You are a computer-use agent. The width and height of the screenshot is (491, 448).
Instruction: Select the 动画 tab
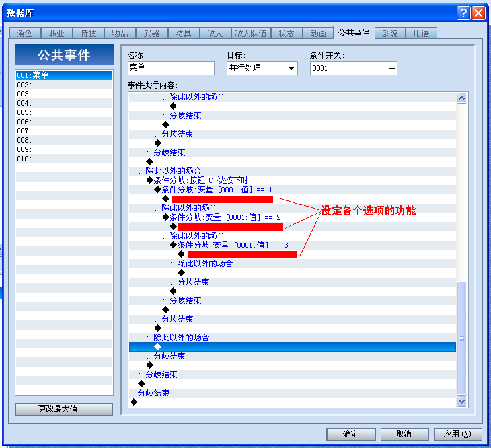(x=318, y=33)
